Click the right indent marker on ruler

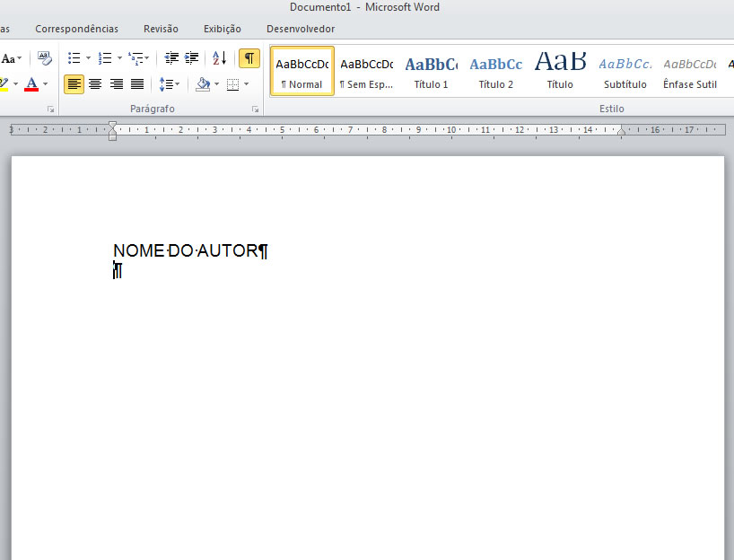(x=621, y=131)
